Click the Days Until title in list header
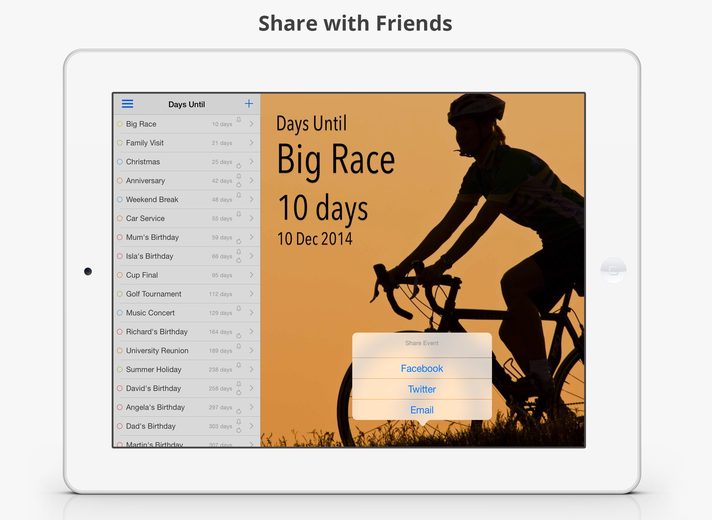This screenshot has width=712, height=520. (187, 104)
